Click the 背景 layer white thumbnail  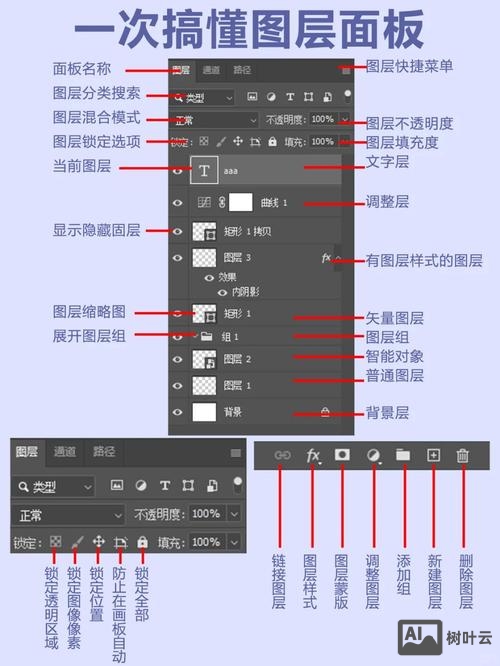pyautogui.click(x=204, y=412)
